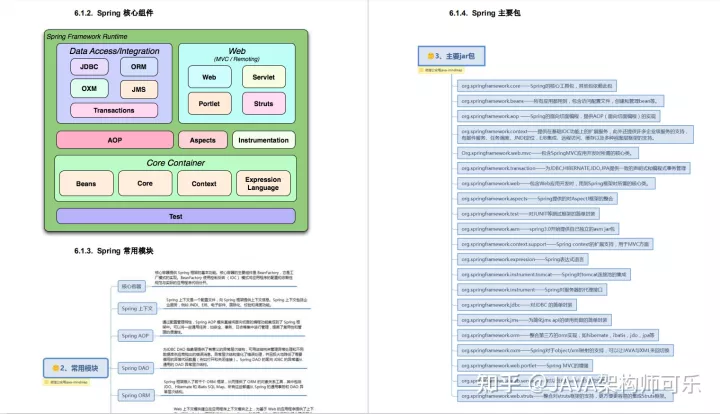
Task: Click the 'Core Container' group title
Action: [x=175, y=163]
